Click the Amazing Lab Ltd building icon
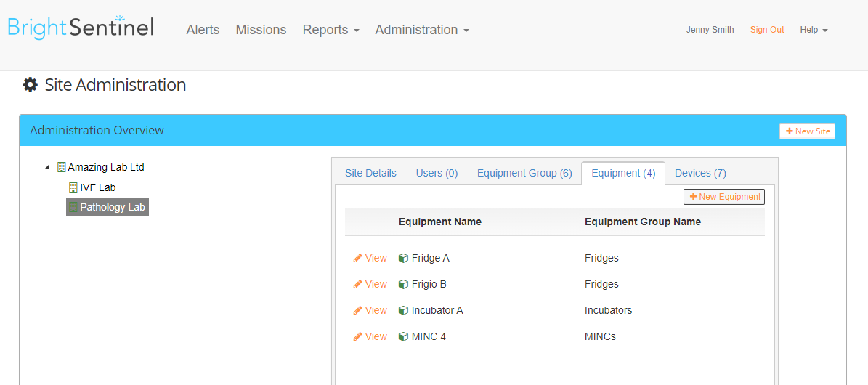 62,167
